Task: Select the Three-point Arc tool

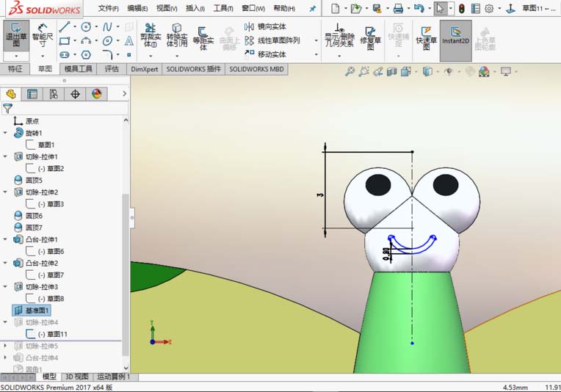Action: tap(86, 41)
